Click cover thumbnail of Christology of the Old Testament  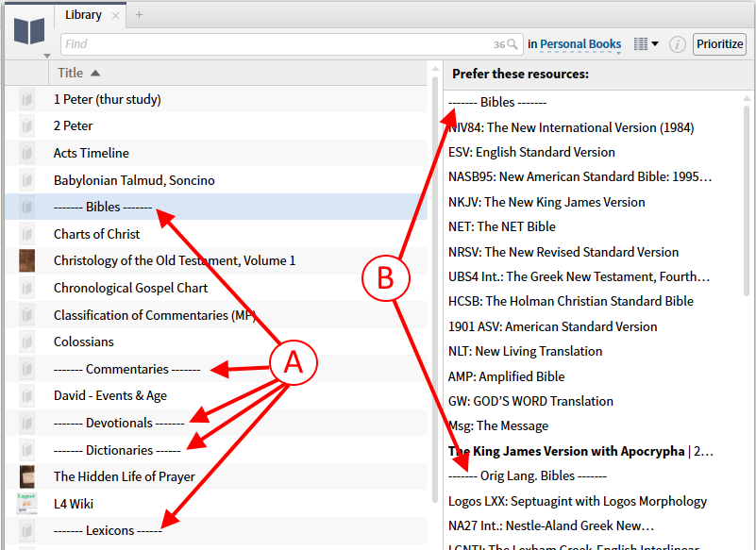point(27,260)
